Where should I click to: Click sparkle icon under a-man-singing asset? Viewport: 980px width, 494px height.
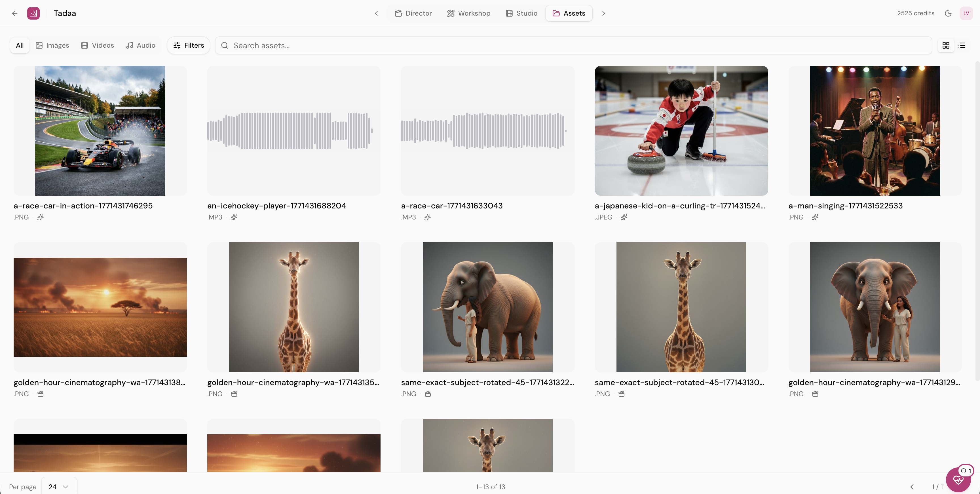(x=815, y=217)
